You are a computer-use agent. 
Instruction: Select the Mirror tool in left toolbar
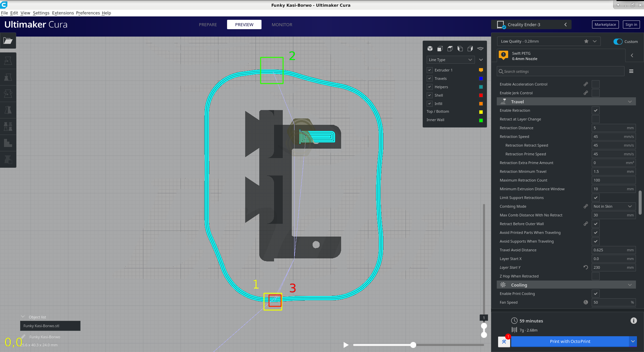pyautogui.click(x=8, y=110)
